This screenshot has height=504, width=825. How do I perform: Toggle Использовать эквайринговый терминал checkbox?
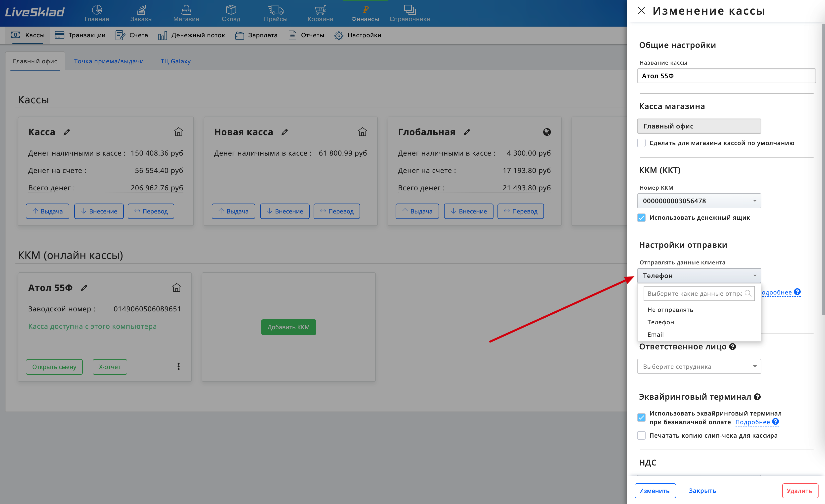click(x=642, y=416)
